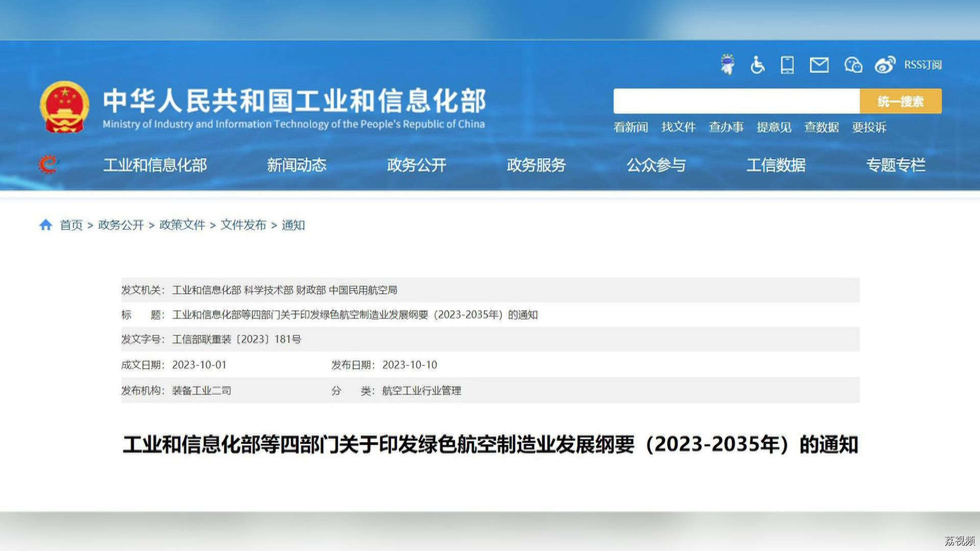Click the home icon in breadcrumb

pos(45,224)
